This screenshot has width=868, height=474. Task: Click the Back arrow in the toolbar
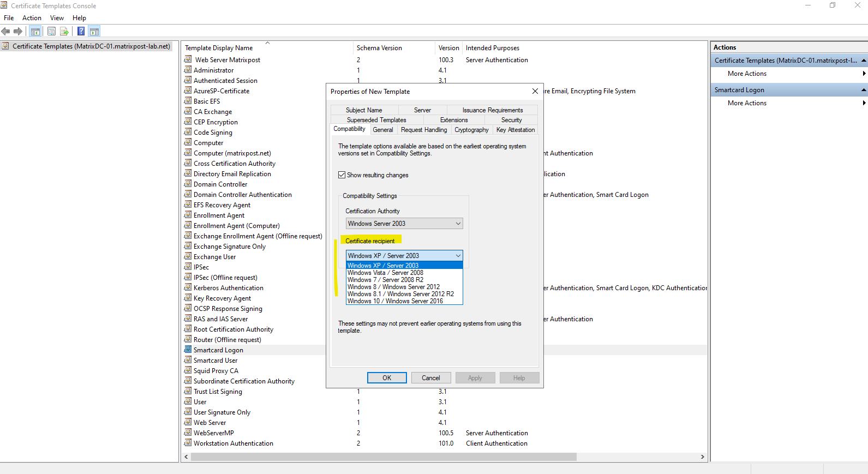tap(5, 32)
